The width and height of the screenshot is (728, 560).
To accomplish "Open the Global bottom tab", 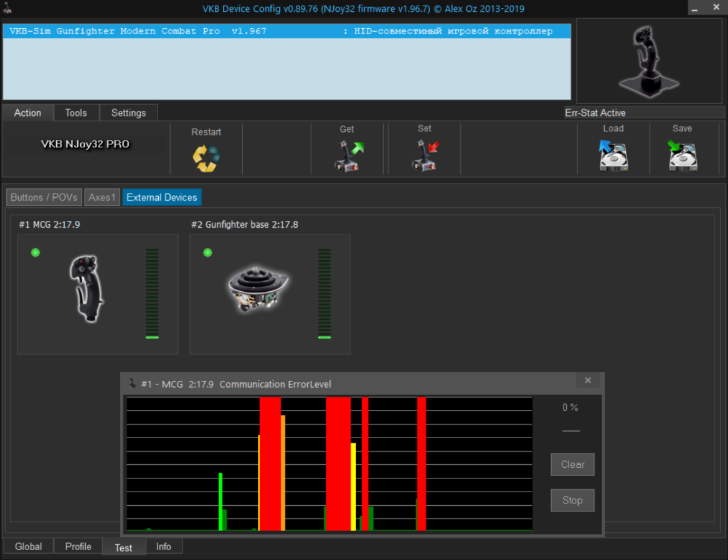I will click(28, 546).
